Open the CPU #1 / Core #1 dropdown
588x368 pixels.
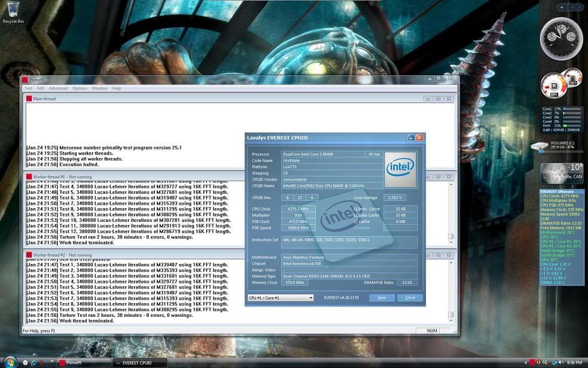coord(280,297)
